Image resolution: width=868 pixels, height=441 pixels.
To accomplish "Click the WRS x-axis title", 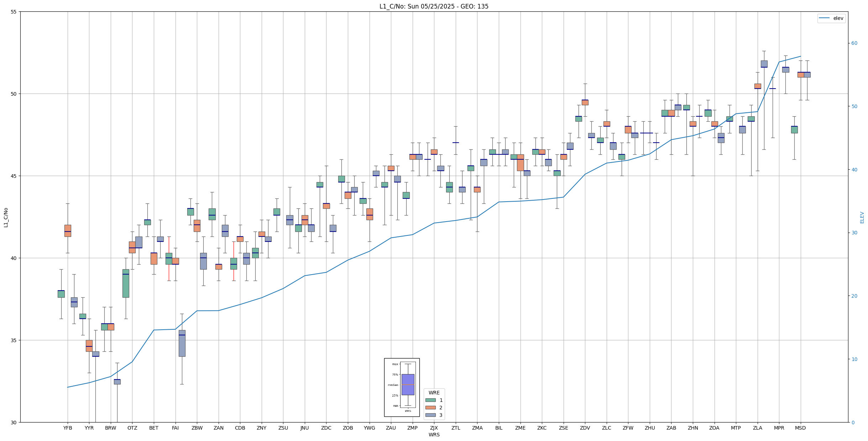I will [434, 435].
